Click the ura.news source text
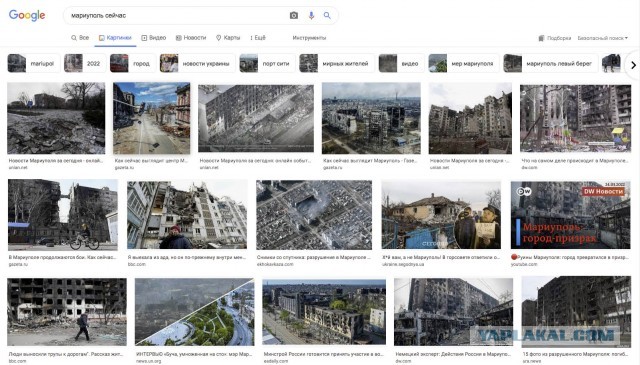The height and width of the screenshot is (365, 640). click(531, 361)
